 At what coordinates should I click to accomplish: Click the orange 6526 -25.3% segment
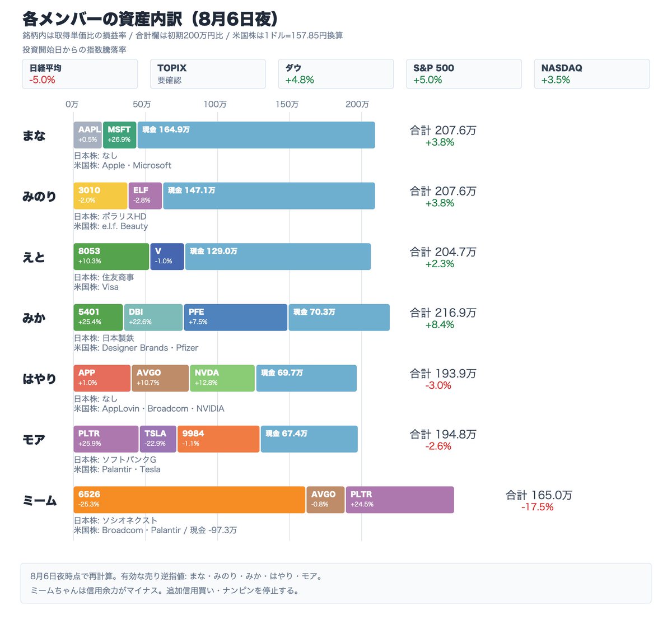click(190, 500)
